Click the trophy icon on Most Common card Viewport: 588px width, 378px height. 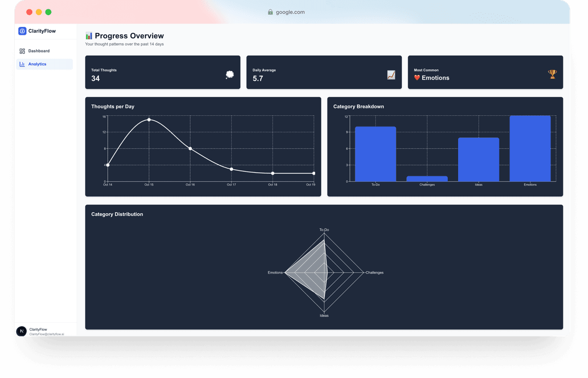tap(552, 74)
